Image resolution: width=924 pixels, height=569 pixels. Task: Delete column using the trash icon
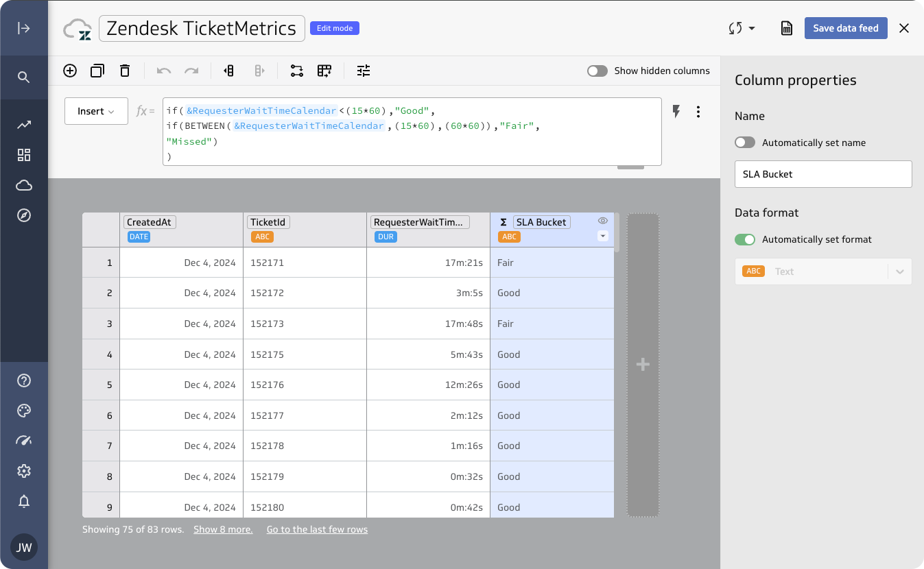coord(124,71)
